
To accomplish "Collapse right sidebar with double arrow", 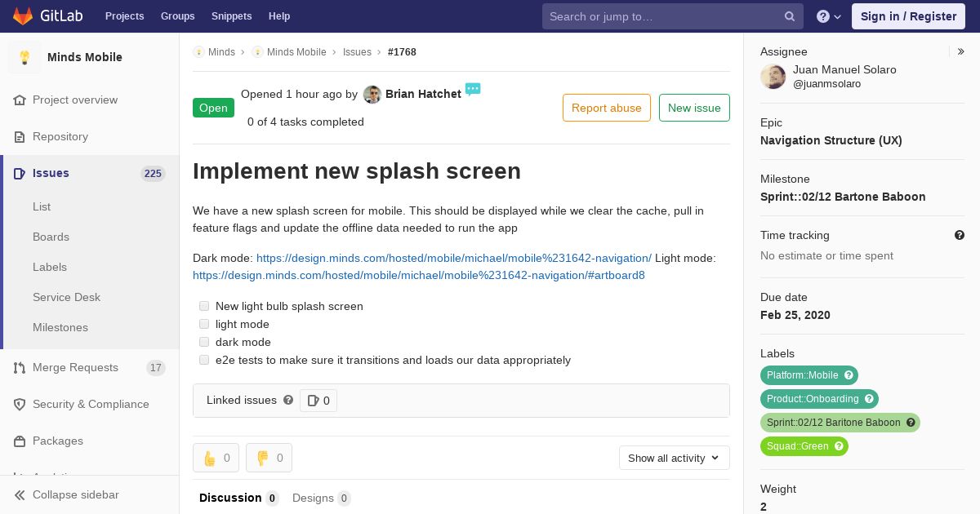I will 961,51.
